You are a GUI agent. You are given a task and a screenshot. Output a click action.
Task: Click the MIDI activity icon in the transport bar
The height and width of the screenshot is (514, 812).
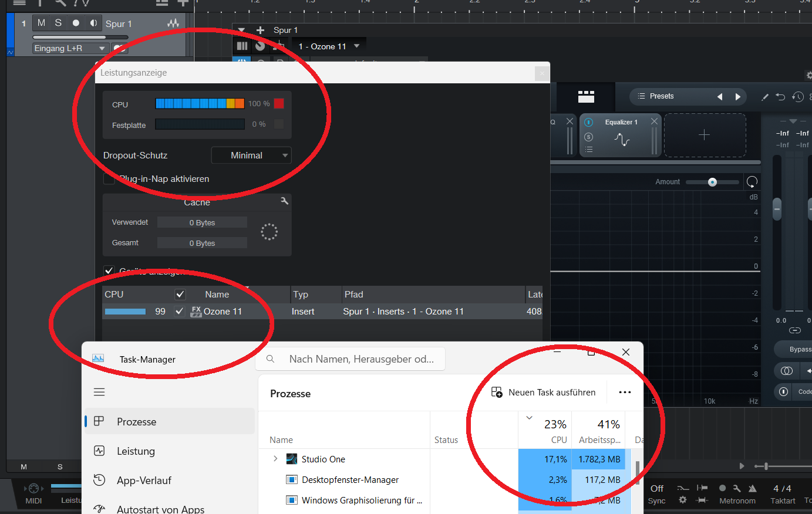(x=33, y=488)
